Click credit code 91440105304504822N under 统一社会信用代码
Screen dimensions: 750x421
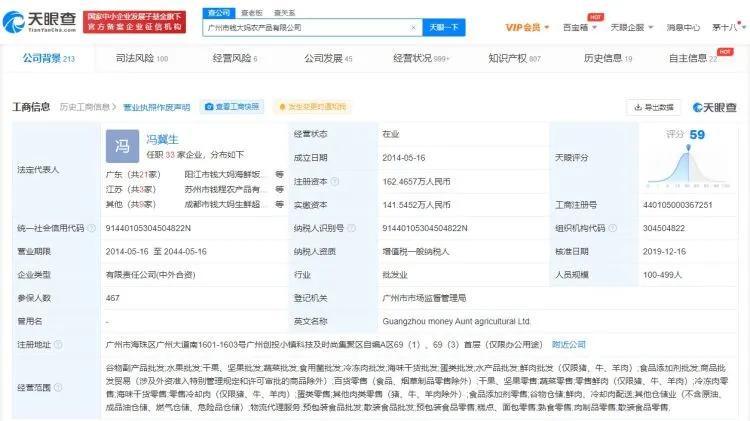(x=148, y=228)
